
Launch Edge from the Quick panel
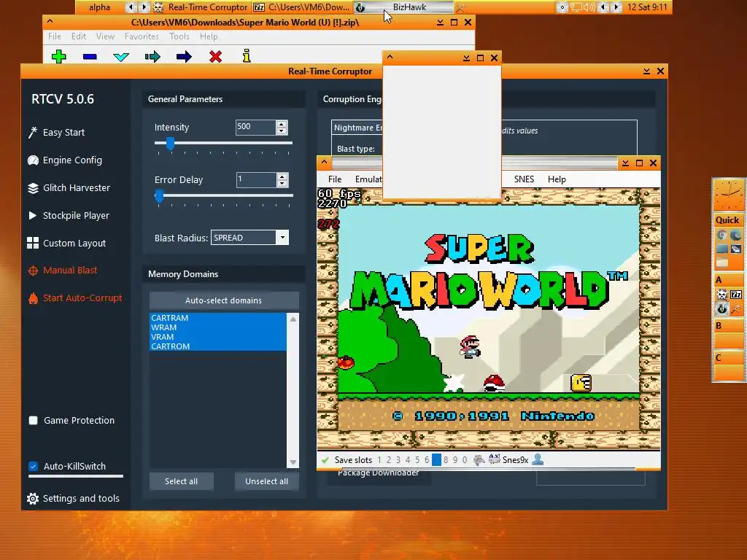735,235
